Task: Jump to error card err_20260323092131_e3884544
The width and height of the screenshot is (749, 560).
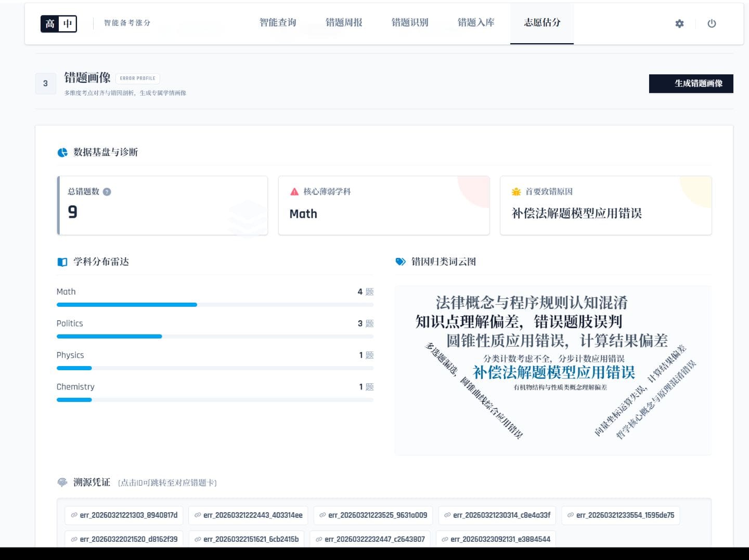Action: coord(496,539)
